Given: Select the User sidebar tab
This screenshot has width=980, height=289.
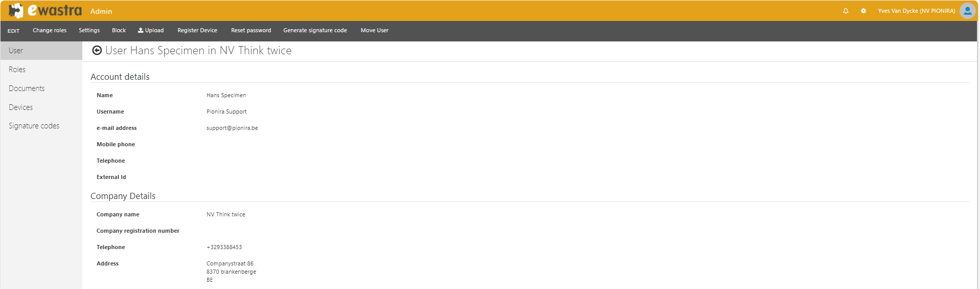Looking at the screenshot, I should point(41,51).
